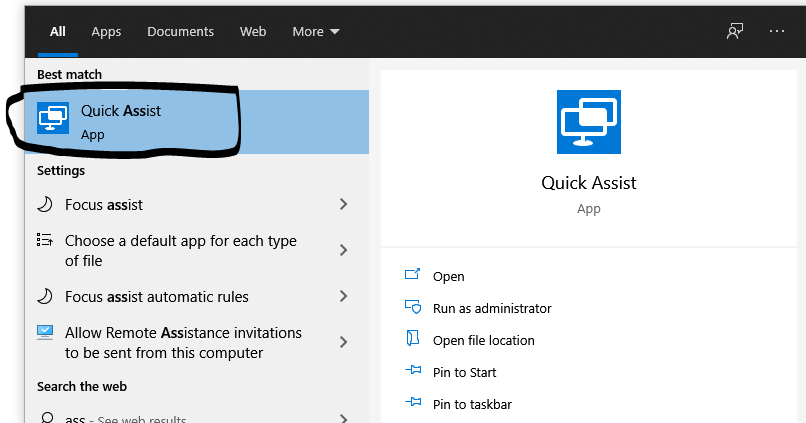Expand Focus assist automatic rules arrow

(x=343, y=296)
